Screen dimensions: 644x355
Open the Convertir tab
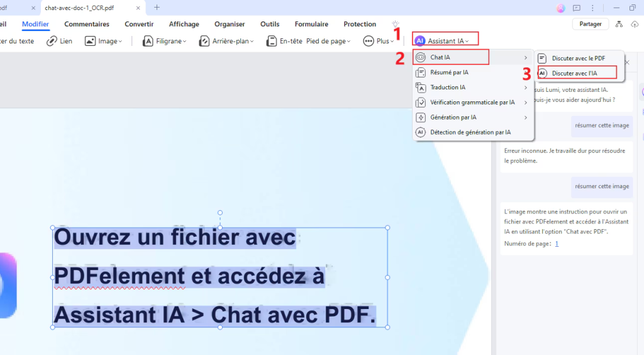[139, 25]
